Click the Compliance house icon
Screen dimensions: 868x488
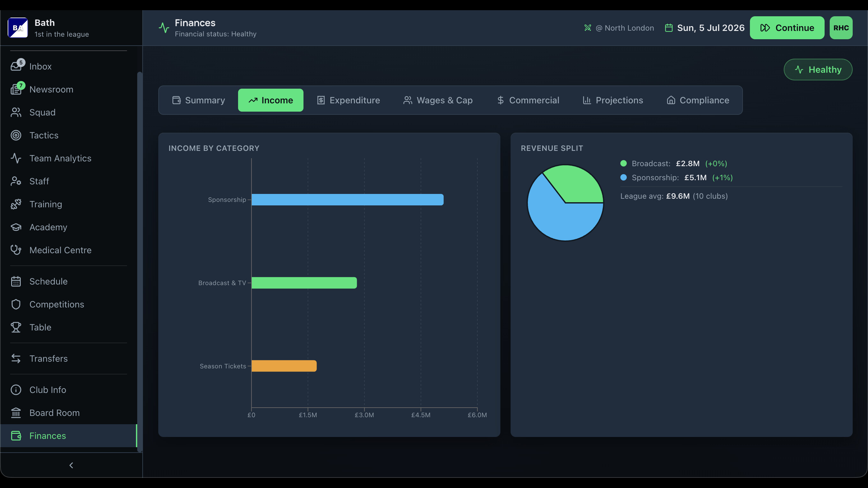coord(671,100)
